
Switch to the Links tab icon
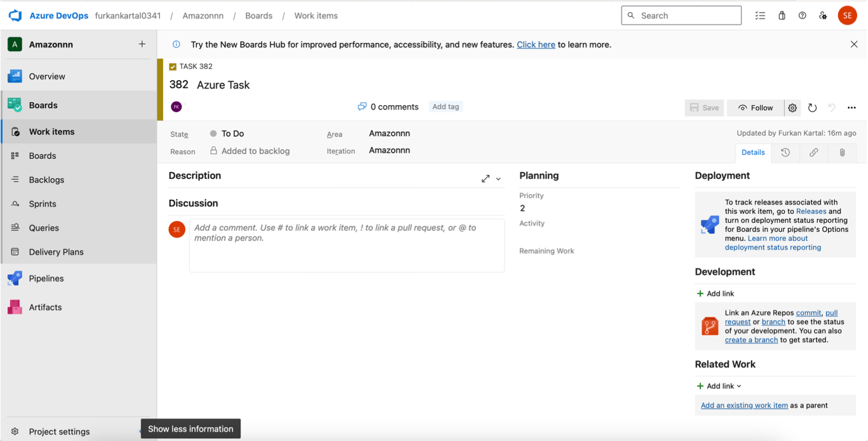tap(814, 153)
